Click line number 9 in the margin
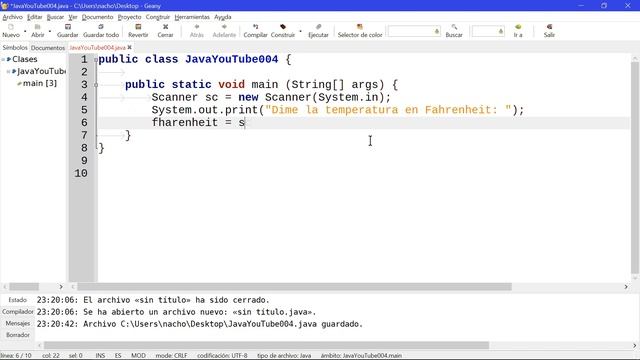Image resolution: width=640 pixels, height=360 pixels. click(x=84, y=160)
